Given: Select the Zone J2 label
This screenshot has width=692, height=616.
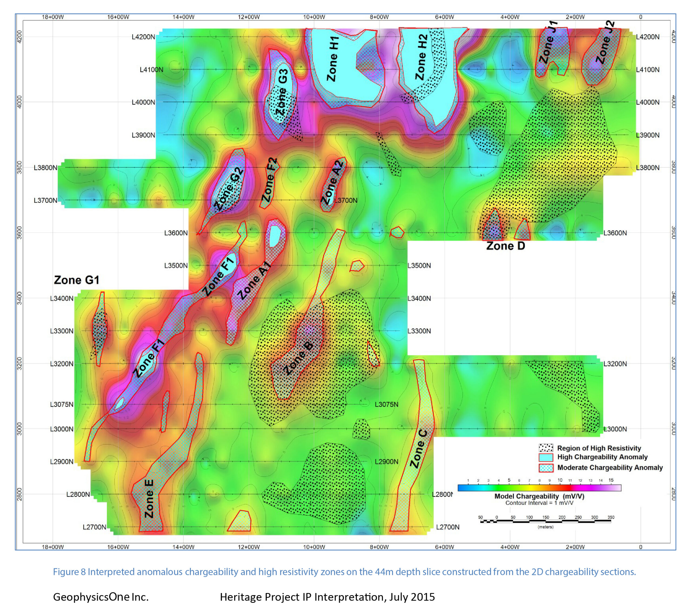Looking at the screenshot, I should (605, 42).
